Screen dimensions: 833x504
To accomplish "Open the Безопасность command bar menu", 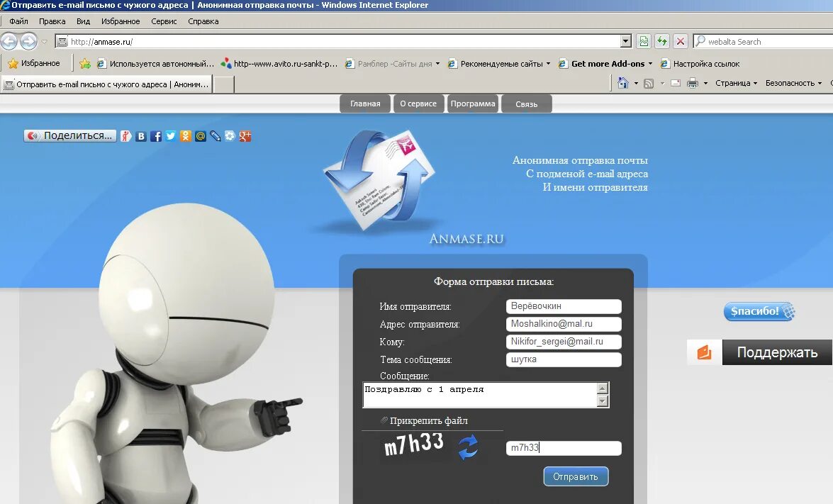I will tap(793, 84).
